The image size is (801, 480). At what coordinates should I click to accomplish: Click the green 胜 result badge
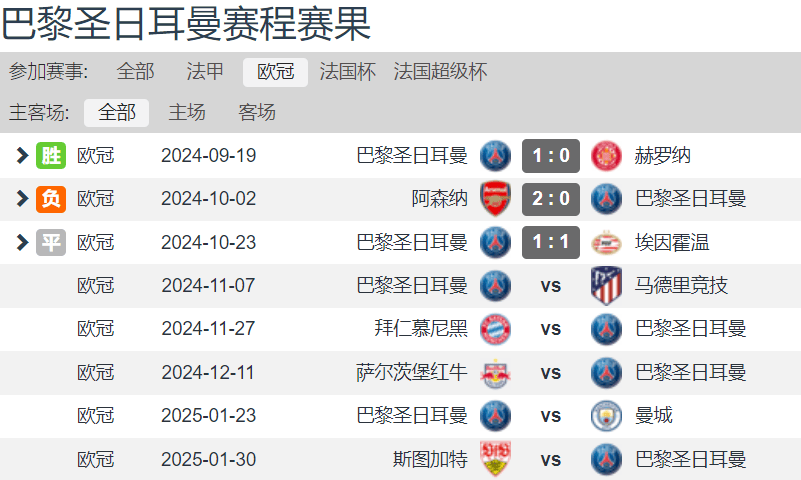pos(51,155)
